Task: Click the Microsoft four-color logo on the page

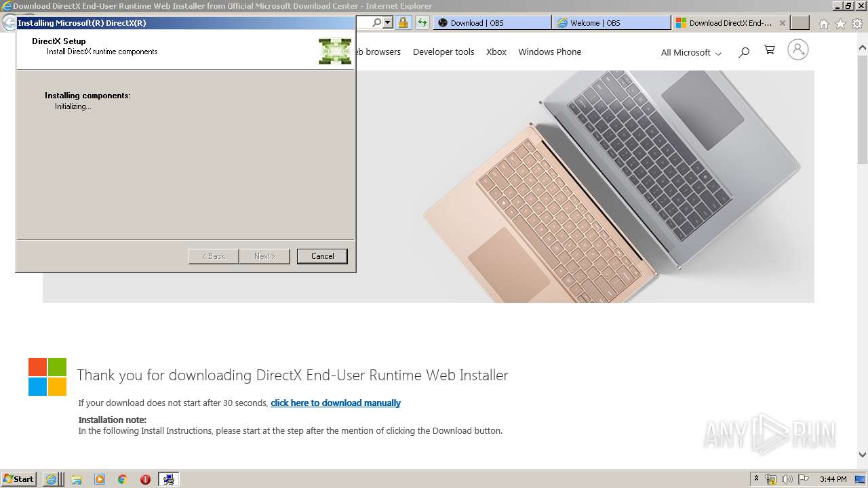Action: [47, 377]
